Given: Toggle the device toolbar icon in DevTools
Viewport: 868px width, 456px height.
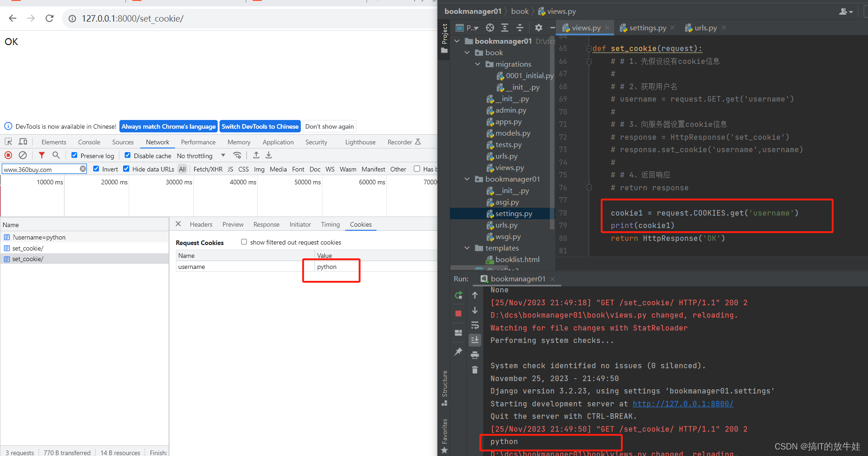Looking at the screenshot, I should pos(23,142).
